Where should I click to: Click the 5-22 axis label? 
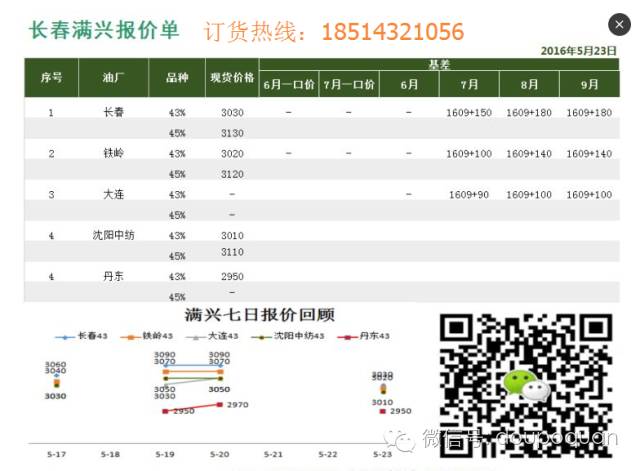point(328,454)
